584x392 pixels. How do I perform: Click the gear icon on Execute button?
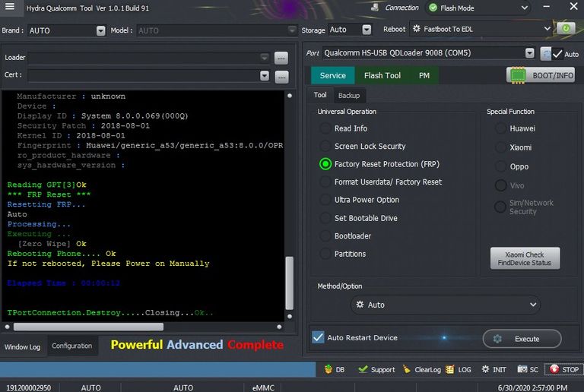[x=497, y=339]
